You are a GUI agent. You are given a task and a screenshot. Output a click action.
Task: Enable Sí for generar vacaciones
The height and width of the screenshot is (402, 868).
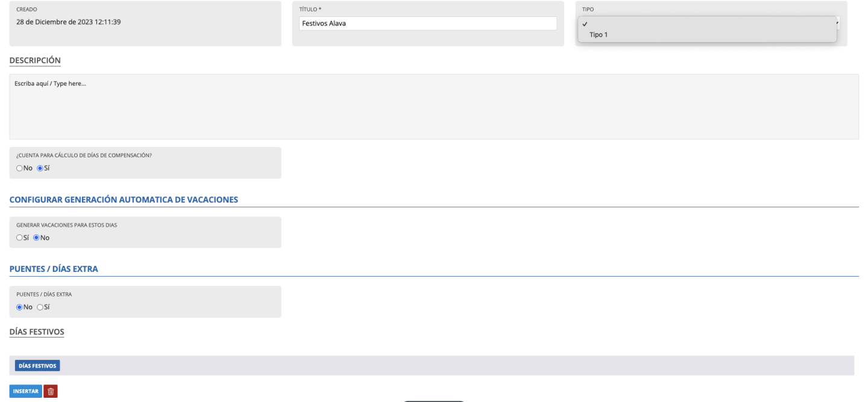point(19,237)
